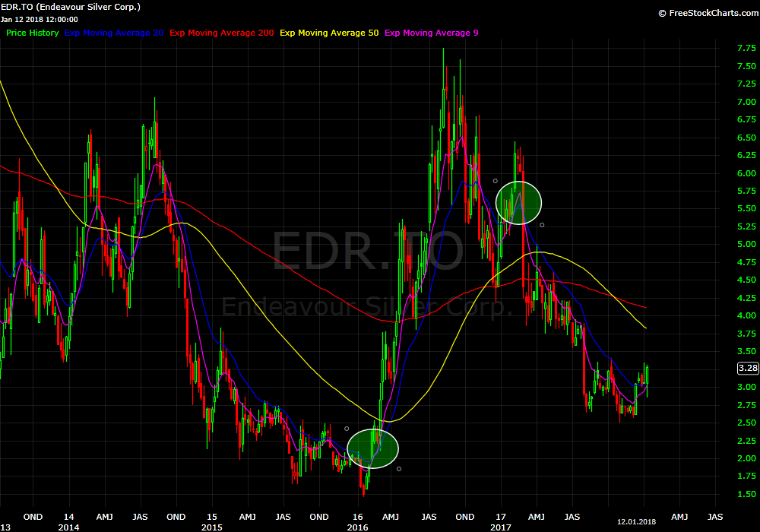The width and height of the screenshot is (760, 532).
Task: Click the 5.00 price axis label
Action: [746, 244]
